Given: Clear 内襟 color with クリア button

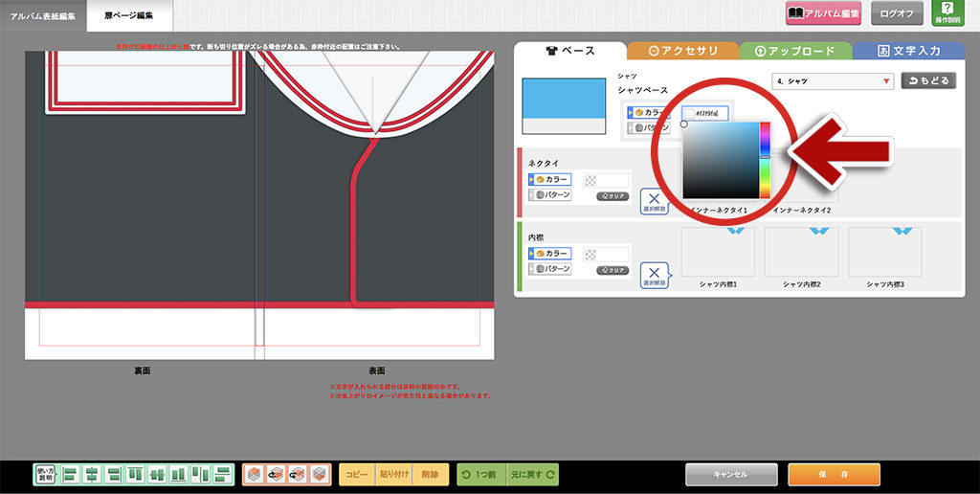Looking at the screenshot, I should (612, 270).
